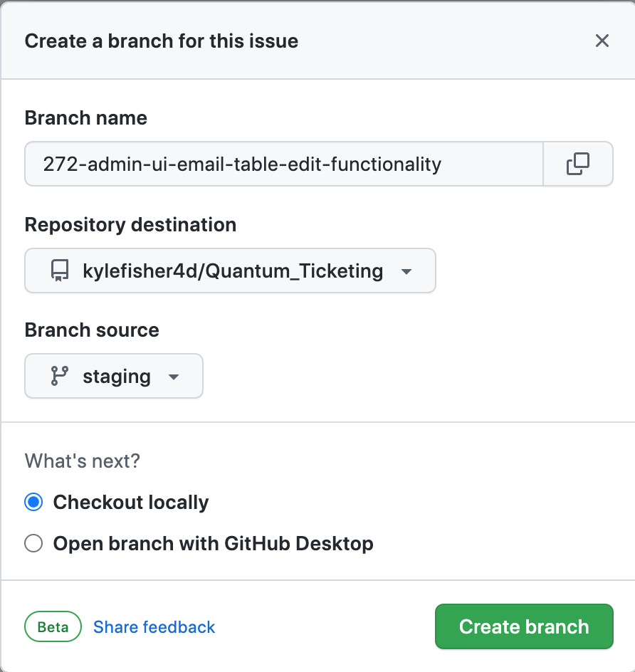
Task: Select the Checkout locally option
Action: 33,502
